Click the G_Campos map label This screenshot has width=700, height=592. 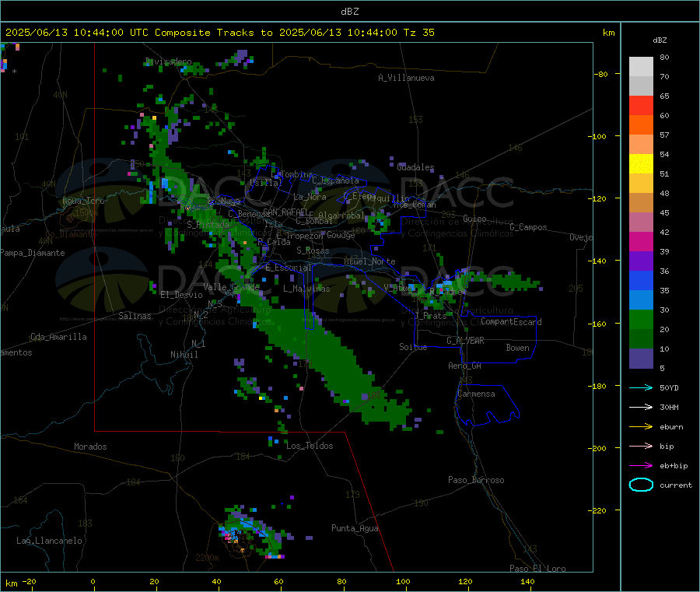click(x=528, y=227)
